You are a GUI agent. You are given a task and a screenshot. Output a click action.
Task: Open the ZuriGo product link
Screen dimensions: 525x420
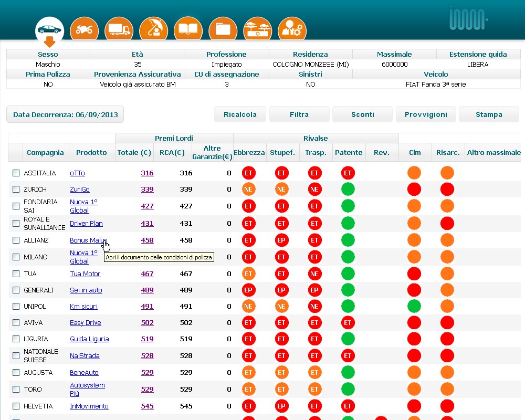click(x=80, y=189)
